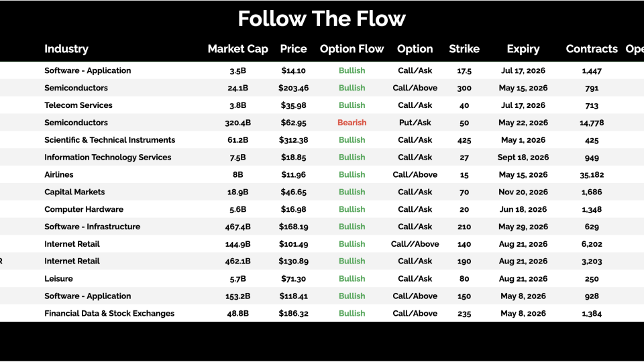Click the Expiry column header

523,49
